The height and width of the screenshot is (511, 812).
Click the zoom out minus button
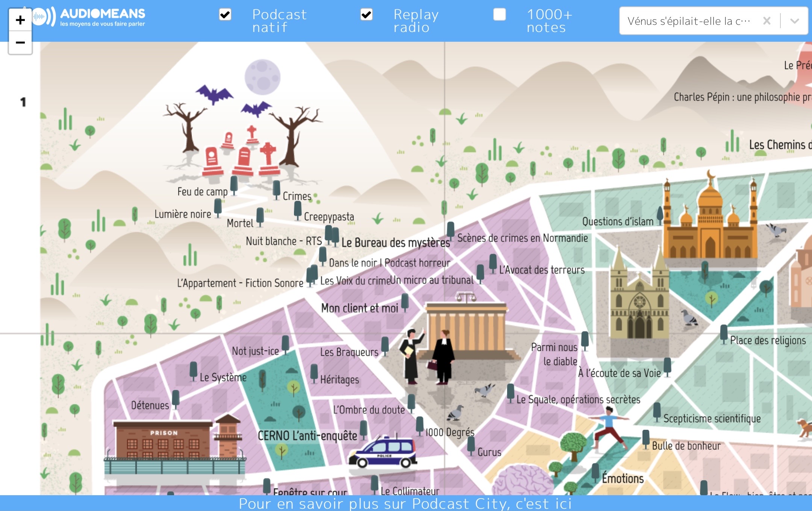coord(20,42)
